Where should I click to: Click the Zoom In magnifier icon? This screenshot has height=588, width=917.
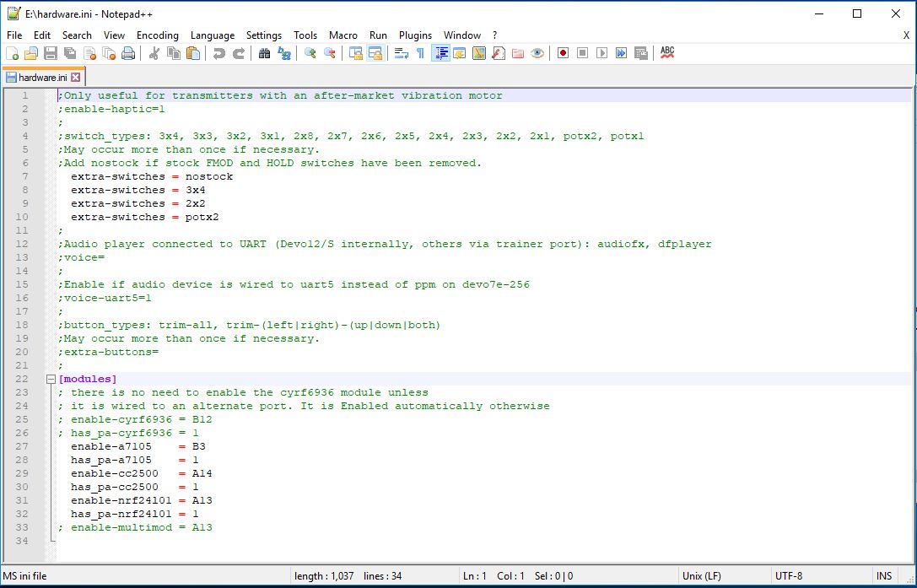[x=310, y=53]
